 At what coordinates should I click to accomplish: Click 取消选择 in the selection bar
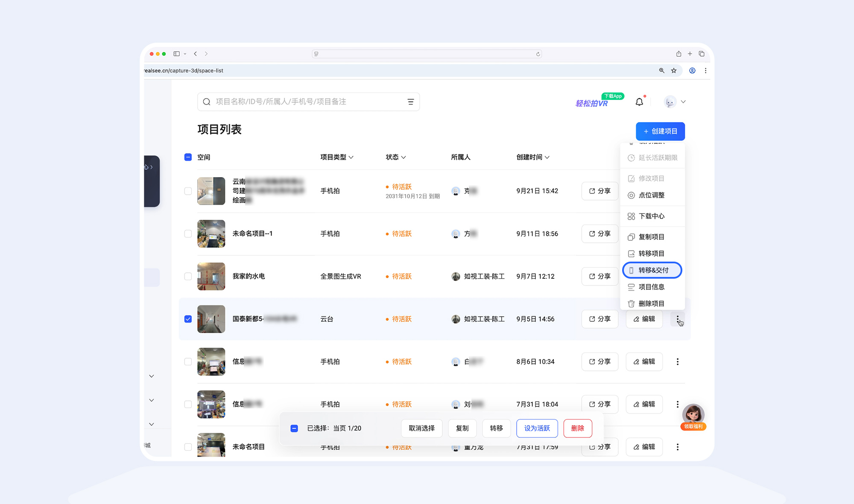(422, 428)
